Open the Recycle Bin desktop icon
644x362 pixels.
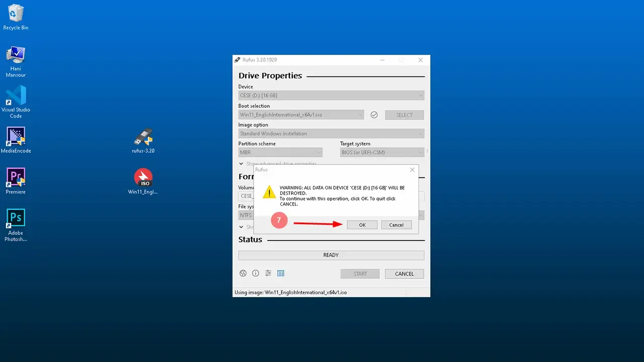[x=16, y=17]
